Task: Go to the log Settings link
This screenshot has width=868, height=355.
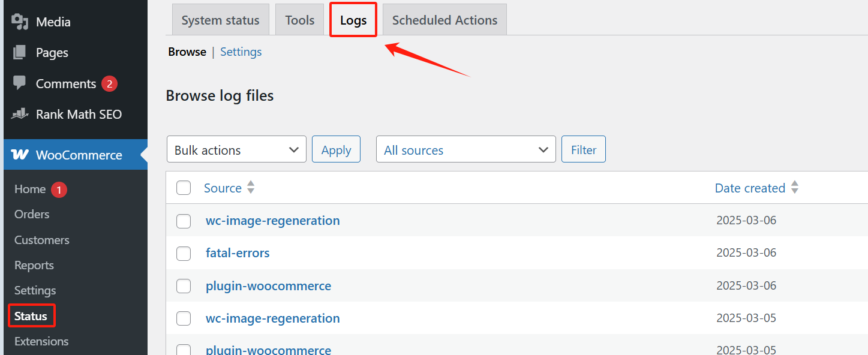Action: click(241, 52)
